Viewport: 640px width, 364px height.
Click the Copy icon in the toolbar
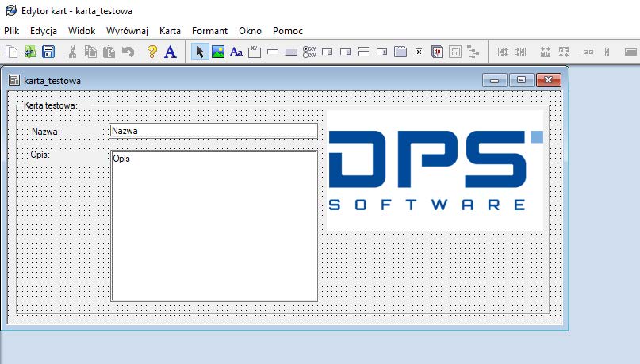pyautogui.click(x=90, y=52)
